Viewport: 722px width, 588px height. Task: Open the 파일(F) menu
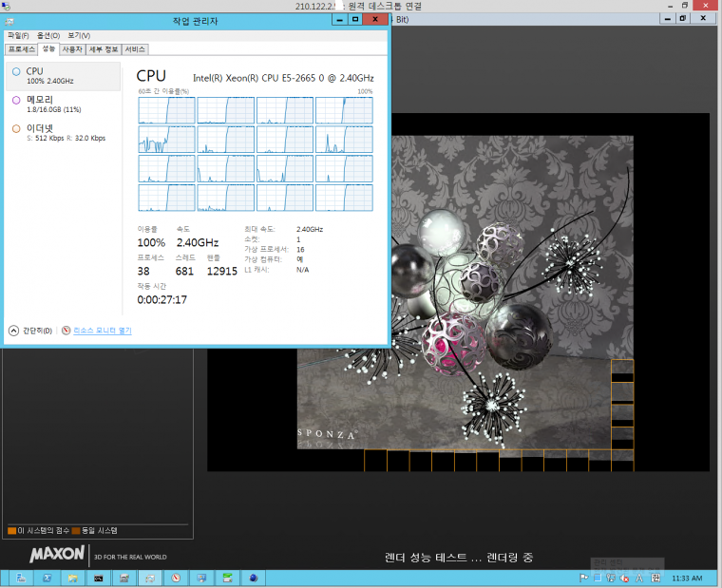(x=18, y=35)
